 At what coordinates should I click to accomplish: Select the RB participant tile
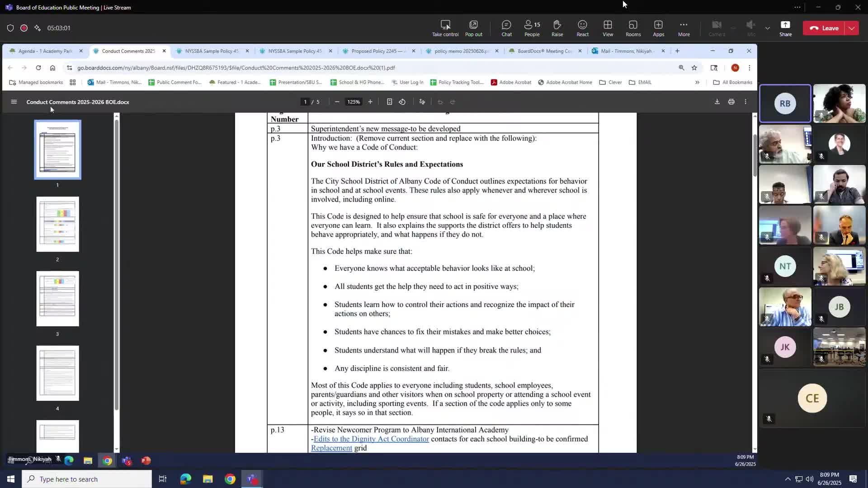tap(785, 103)
